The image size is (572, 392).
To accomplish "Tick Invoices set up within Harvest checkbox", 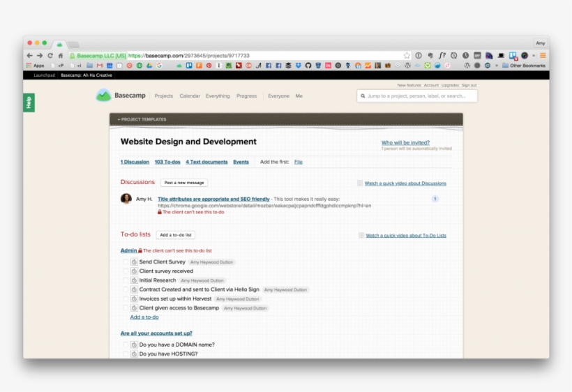I will click(x=126, y=299).
